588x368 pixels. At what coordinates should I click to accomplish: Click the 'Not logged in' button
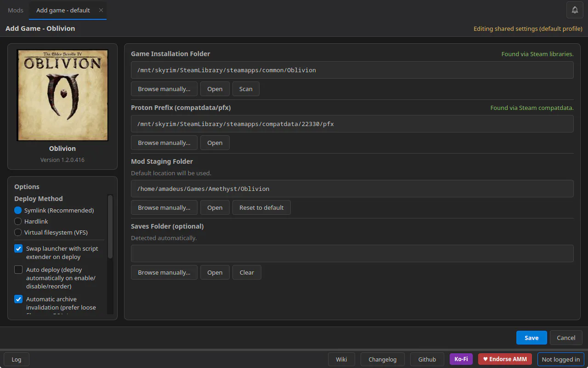pos(561,359)
